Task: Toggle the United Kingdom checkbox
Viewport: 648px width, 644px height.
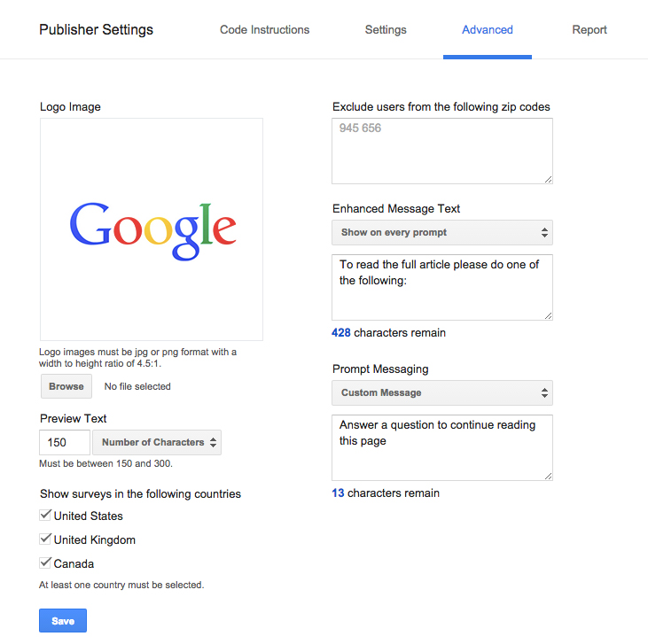Action: 45,539
